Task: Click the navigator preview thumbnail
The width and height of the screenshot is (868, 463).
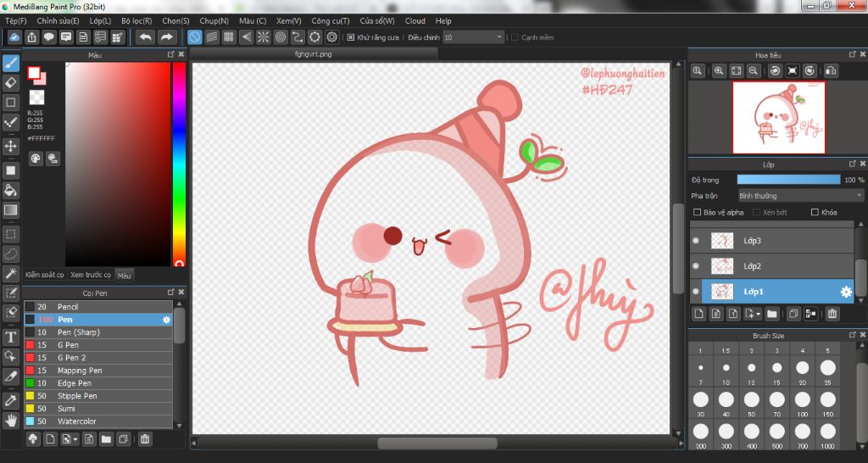Action: click(x=778, y=117)
